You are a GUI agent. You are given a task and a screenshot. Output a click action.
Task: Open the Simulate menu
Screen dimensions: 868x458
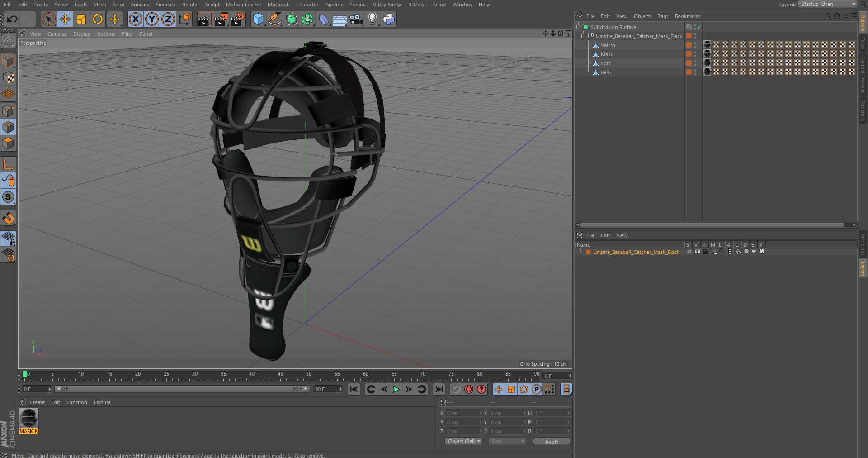point(166,5)
